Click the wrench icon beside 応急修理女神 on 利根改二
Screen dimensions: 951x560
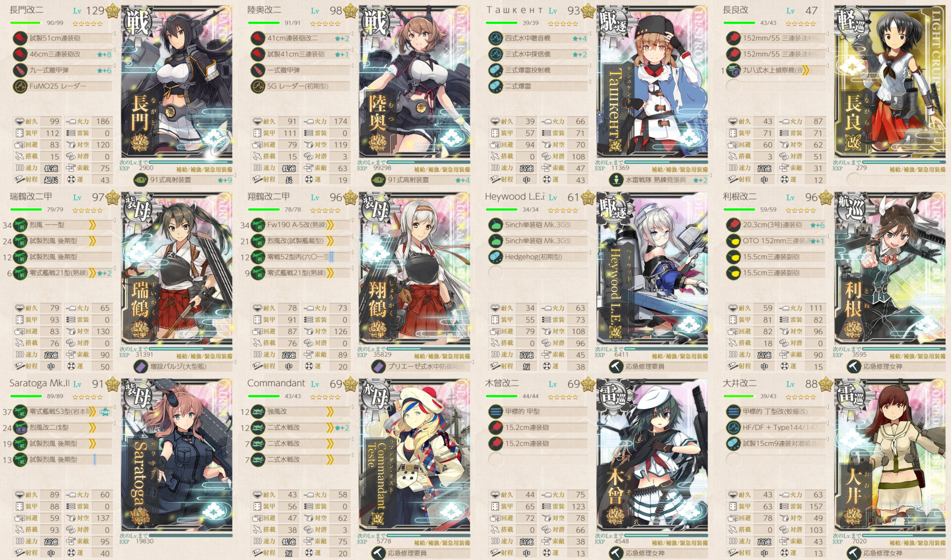pyautogui.click(x=854, y=367)
